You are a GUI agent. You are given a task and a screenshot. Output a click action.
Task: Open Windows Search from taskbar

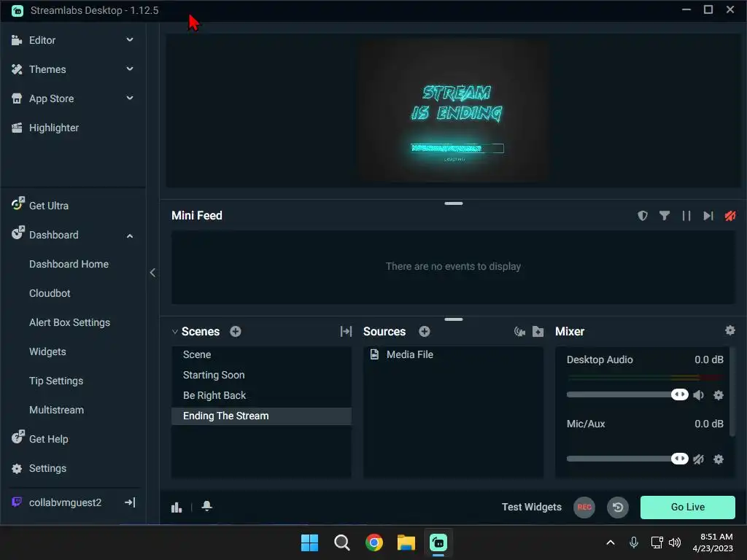coord(342,542)
